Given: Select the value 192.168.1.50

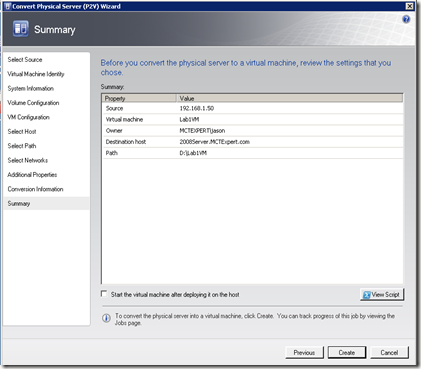Looking at the screenshot, I should click(x=197, y=108).
